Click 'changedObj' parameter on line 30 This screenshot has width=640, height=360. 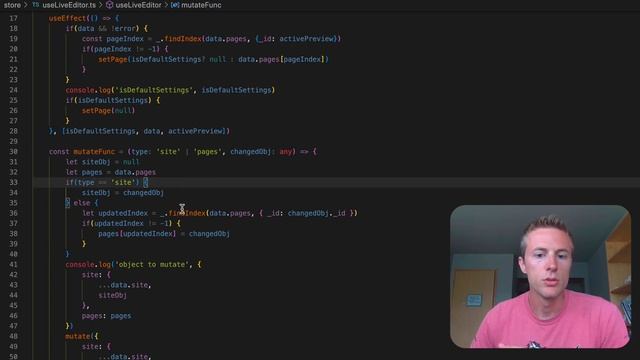(x=250, y=151)
